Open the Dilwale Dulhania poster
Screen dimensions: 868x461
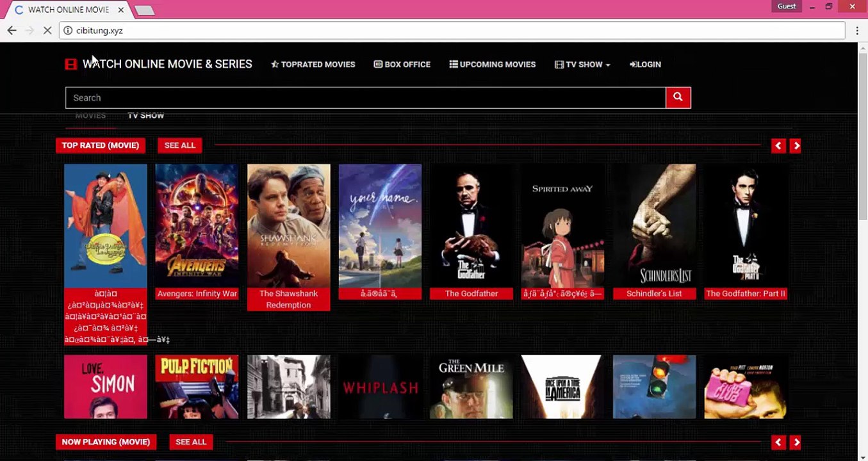pyautogui.click(x=106, y=225)
